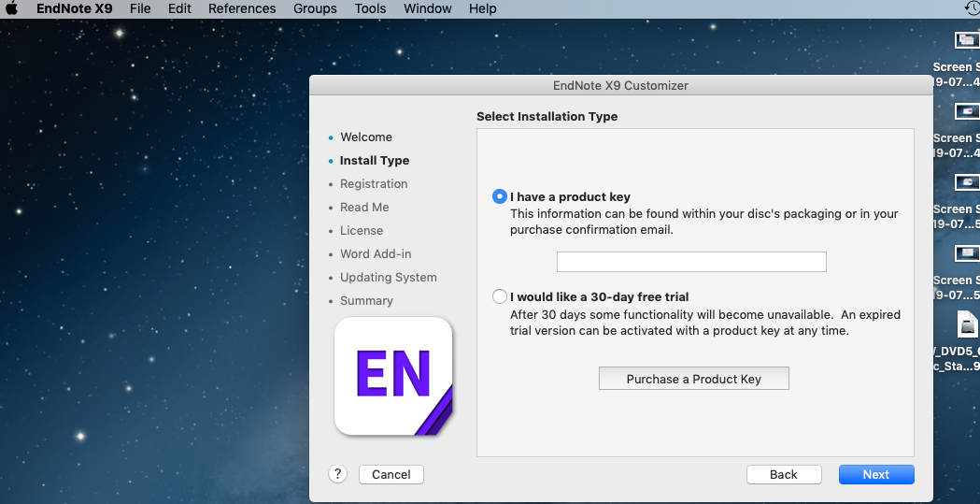Image resolution: width=980 pixels, height=504 pixels.
Task: Open the Apple menu
Action: click(12, 8)
